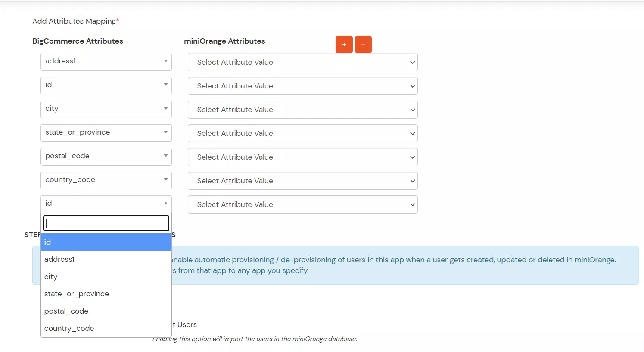
Task: Open miniOrange attribute select beside address1
Action: pos(303,62)
